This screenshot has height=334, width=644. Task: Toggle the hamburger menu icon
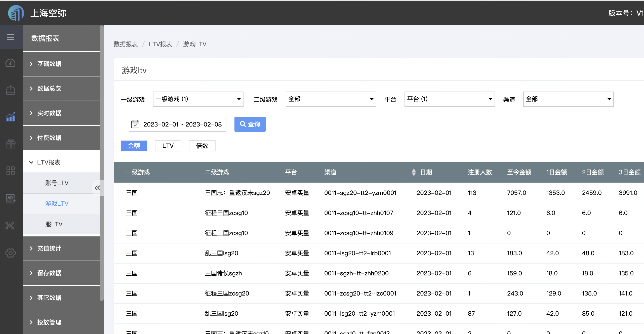[11, 37]
